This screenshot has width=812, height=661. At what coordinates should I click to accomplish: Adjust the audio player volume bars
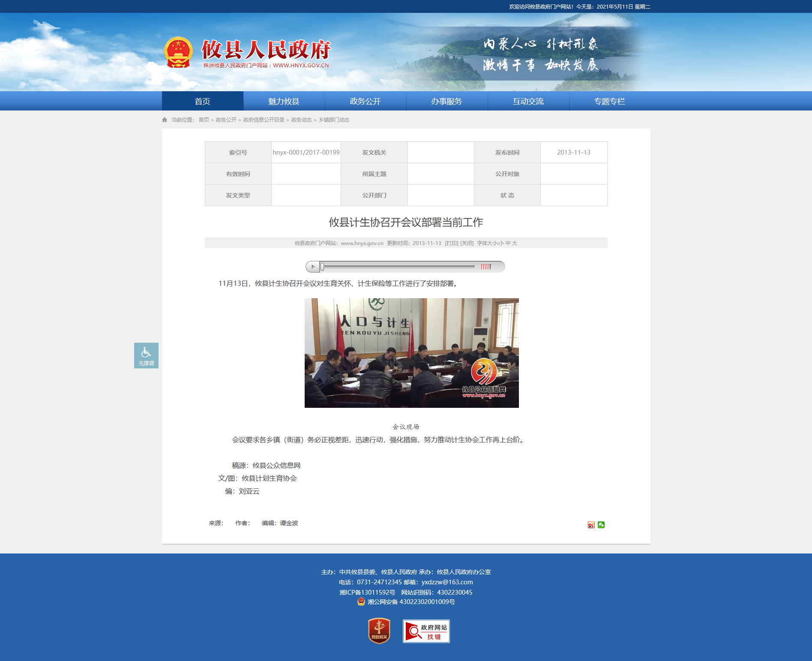[485, 267]
